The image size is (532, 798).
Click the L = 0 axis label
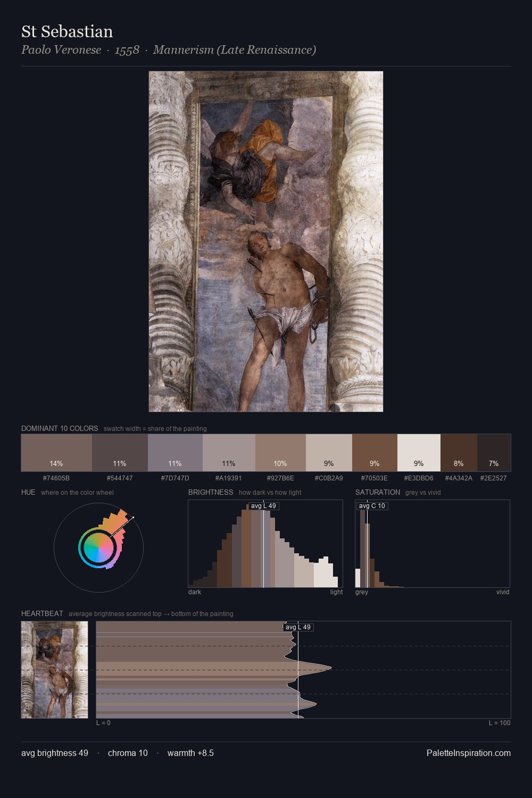click(x=103, y=723)
